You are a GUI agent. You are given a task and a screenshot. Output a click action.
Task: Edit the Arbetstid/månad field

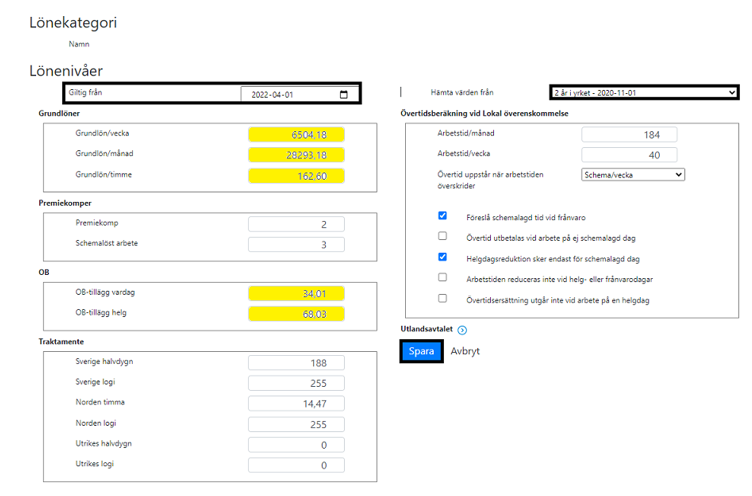(x=629, y=135)
